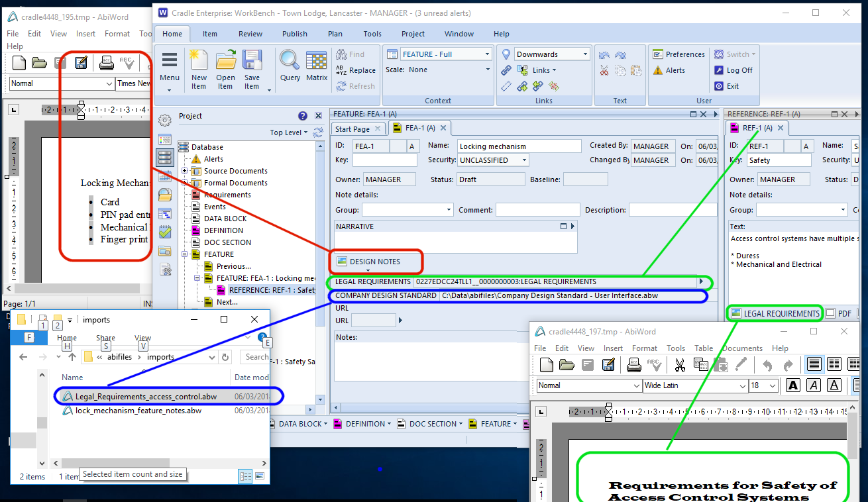Viewport: 868px width, 502px height.
Task: Select Legal_Requirements_access_control.abw file
Action: pos(146,396)
